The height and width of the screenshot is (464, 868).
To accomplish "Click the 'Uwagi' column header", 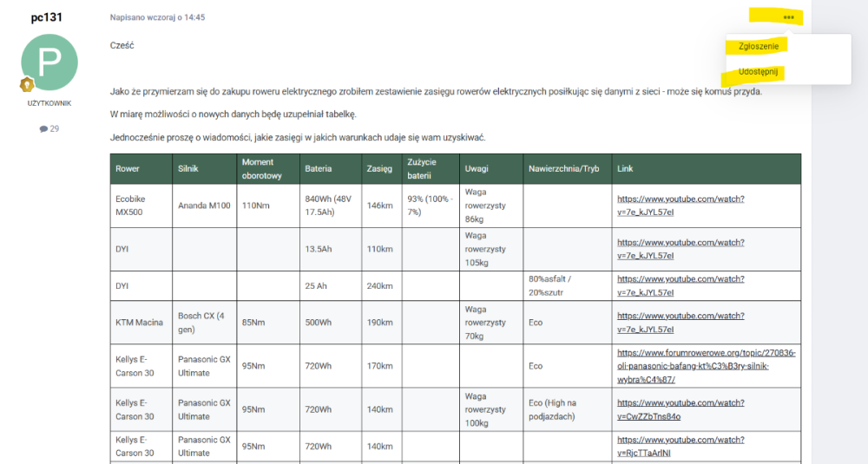I will pos(491,169).
